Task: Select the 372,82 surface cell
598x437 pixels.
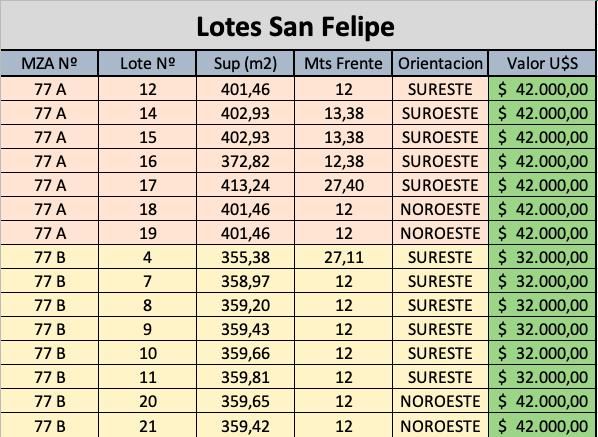Action: click(245, 161)
